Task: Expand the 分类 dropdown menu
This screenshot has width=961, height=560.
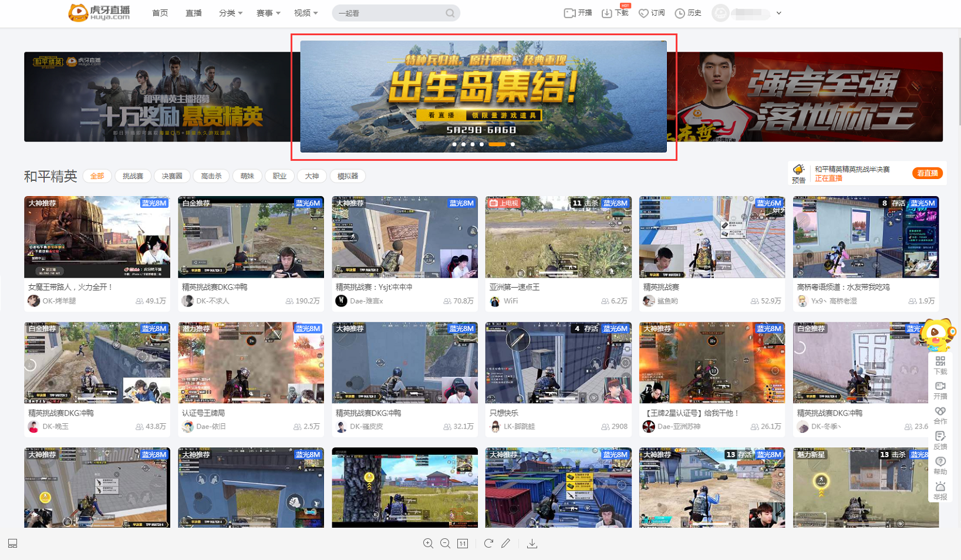Action: pos(230,13)
